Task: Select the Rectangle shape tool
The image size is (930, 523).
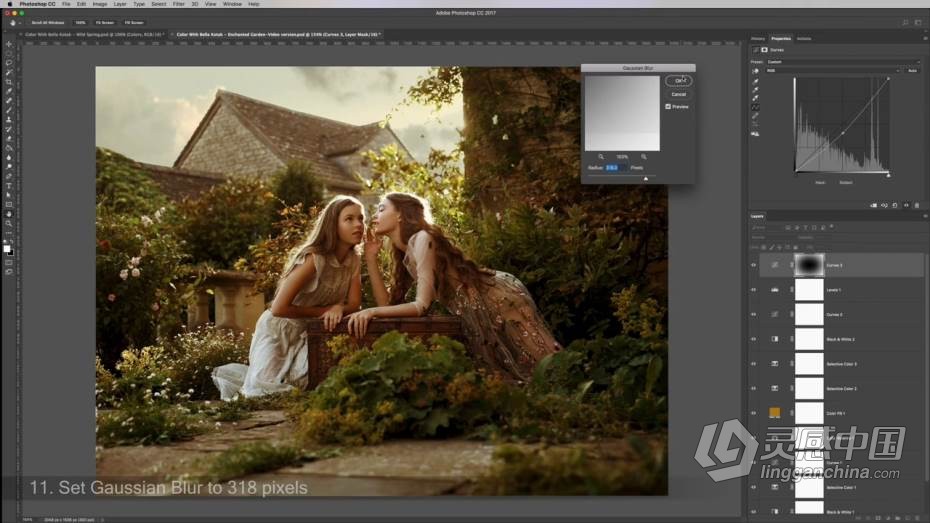Action: (x=8, y=205)
